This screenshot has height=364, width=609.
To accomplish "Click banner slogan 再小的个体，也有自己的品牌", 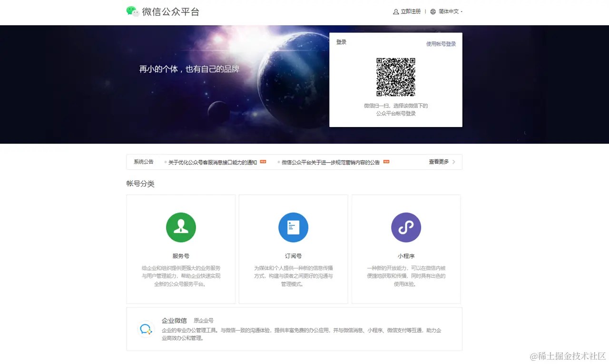I will tap(189, 69).
